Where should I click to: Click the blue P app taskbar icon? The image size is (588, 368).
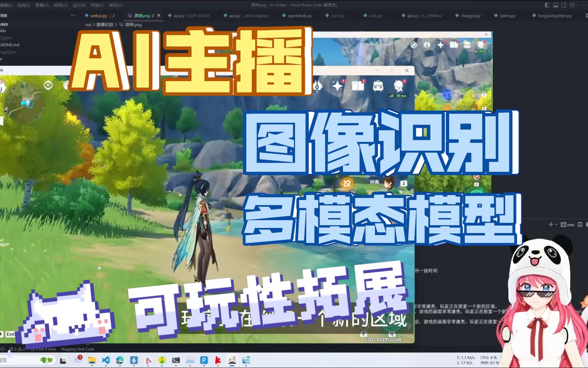pyautogui.click(x=203, y=360)
